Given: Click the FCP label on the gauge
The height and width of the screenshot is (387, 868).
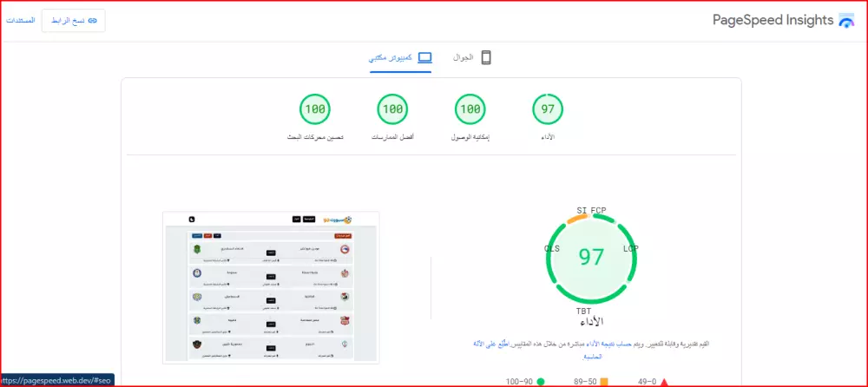Looking at the screenshot, I should (598, 210).
